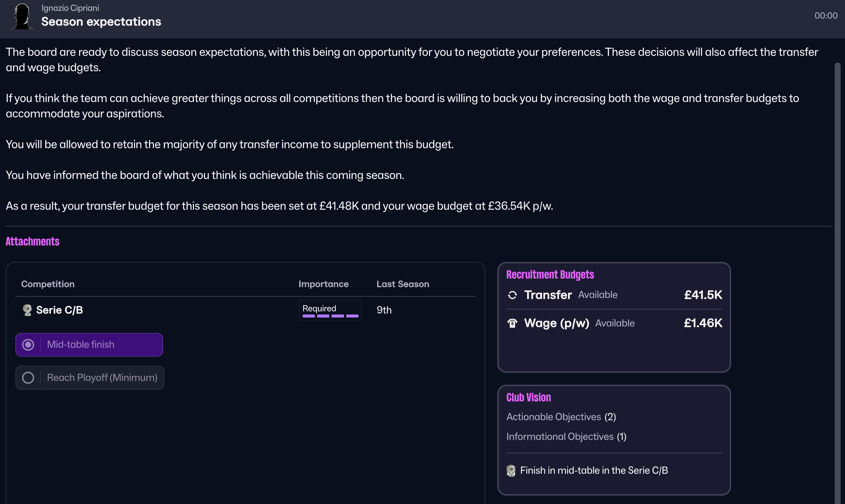Open Informational Objectives (1) list

click(566, 436)
